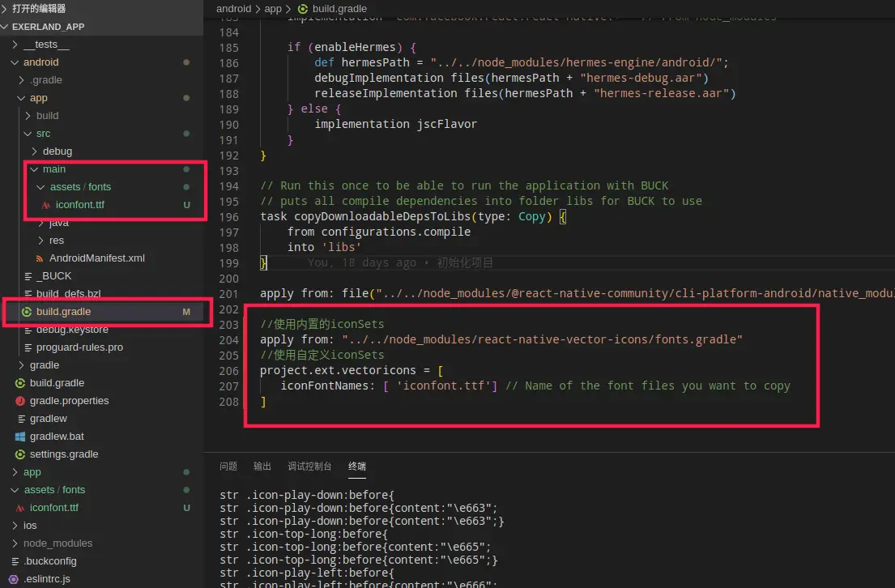This screenshot has width=895, height=588.
Task: Click line number 196 in the gutter
Action: tap(229, 217)
